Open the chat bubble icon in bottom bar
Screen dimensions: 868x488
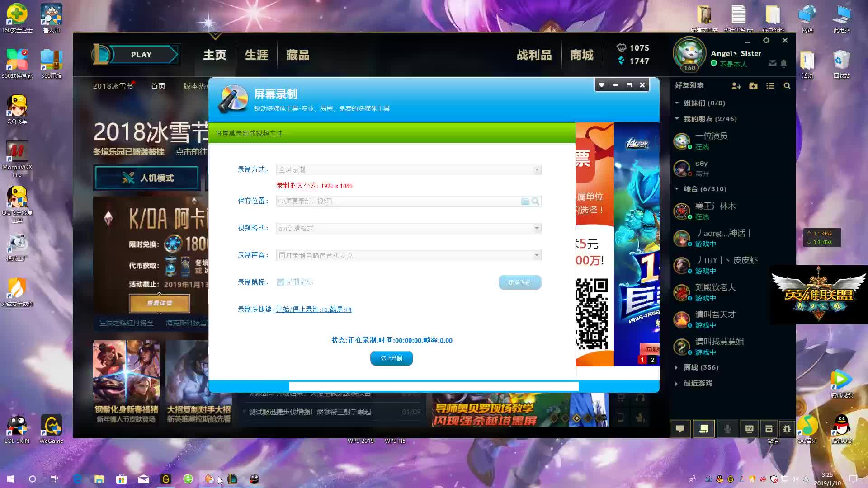coord(680,429)
